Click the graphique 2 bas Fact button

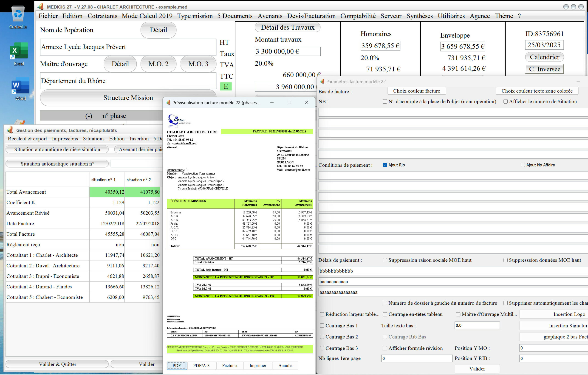coord(554,337)
